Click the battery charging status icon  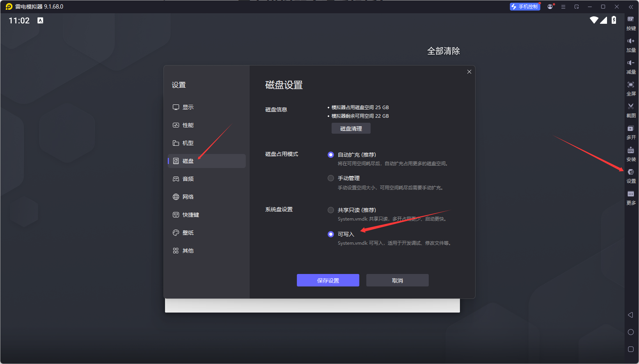point(614,20)
